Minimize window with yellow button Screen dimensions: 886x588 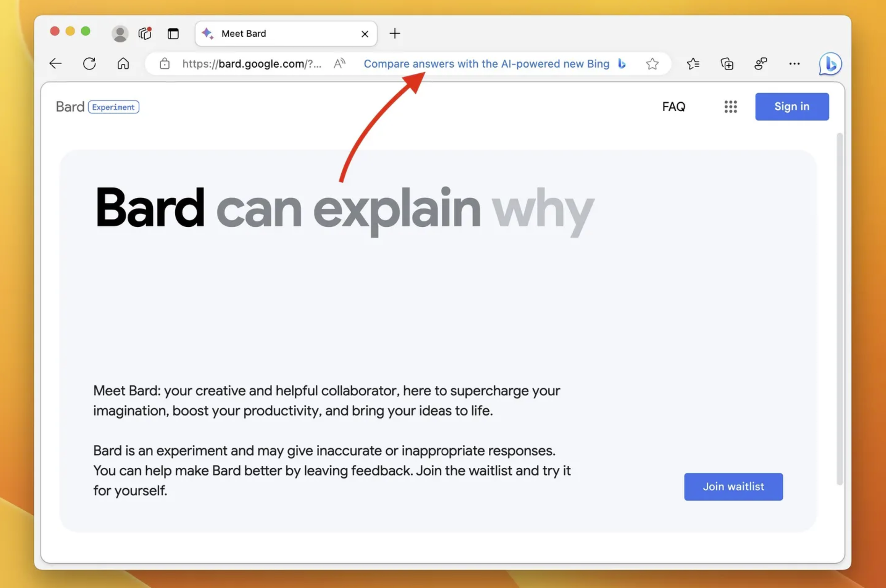(70, 31)
